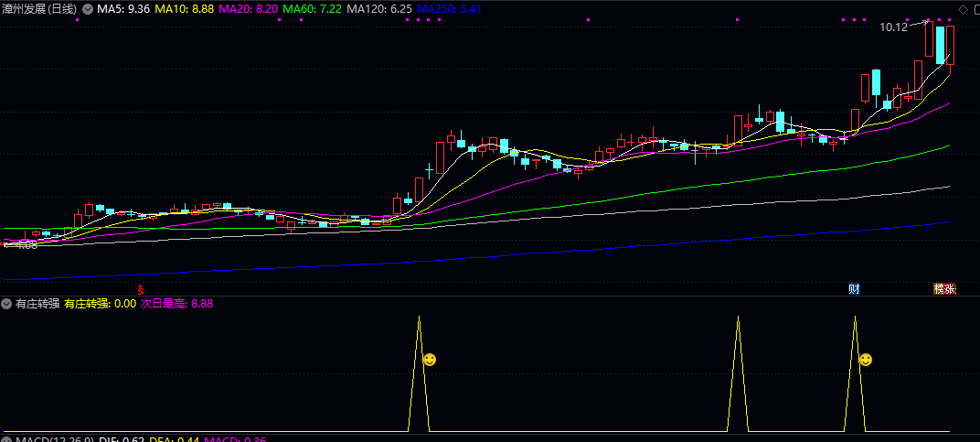This screenshot has width=980, height=442.
Task: Select the MA250: 5.41 indicator label
Action: (449, 9)
